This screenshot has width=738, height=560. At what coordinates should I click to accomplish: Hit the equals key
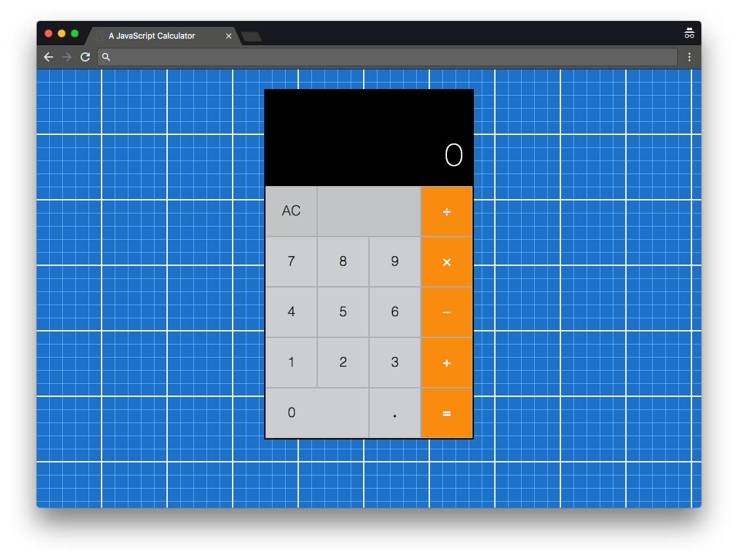pyautogui.click(x=446, y=413)
